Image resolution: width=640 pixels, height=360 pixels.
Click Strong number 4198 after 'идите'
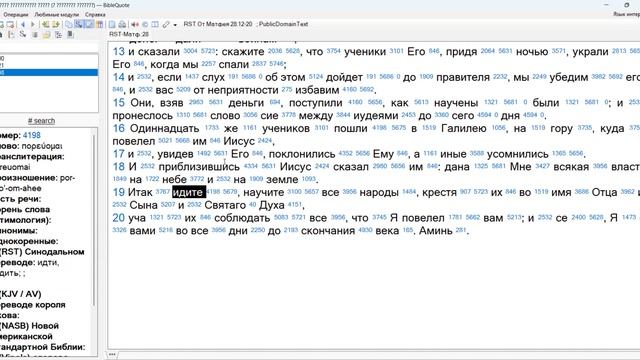point(213,191)
